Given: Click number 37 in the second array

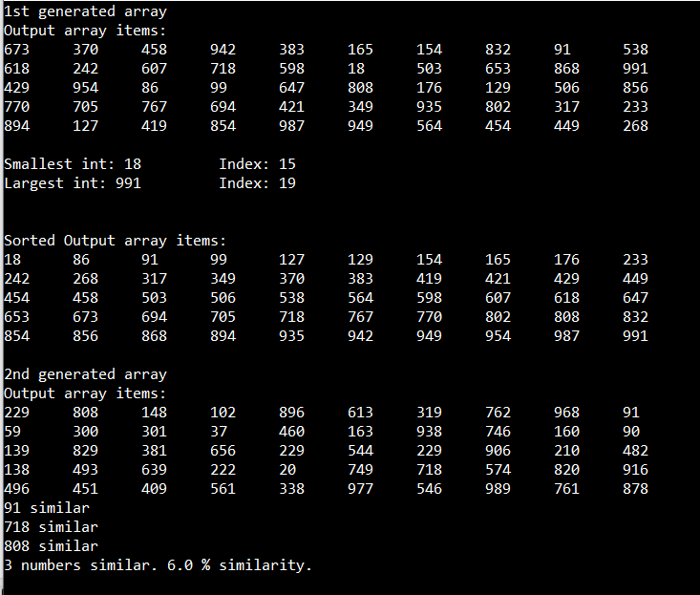Looking at the screenshot, I should point(219,432).
